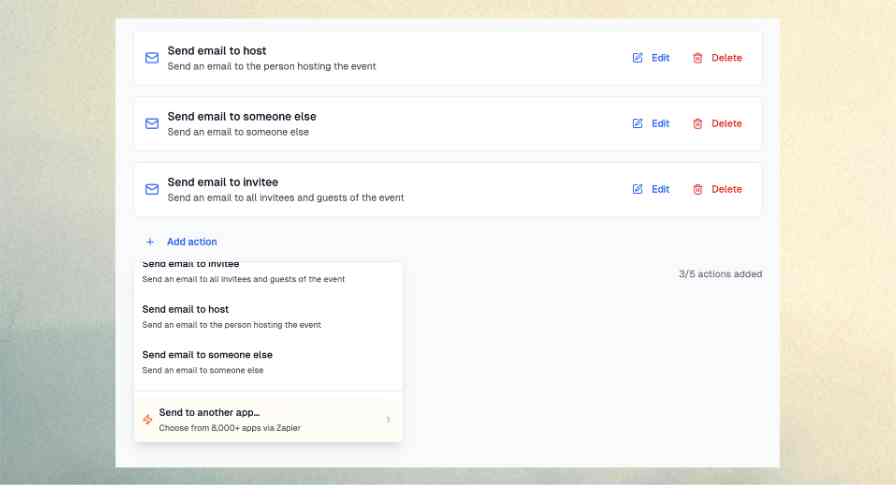The image size is (896, 504).
Task: Click envelope icon for Send email to host
Action: click(152, 58)
